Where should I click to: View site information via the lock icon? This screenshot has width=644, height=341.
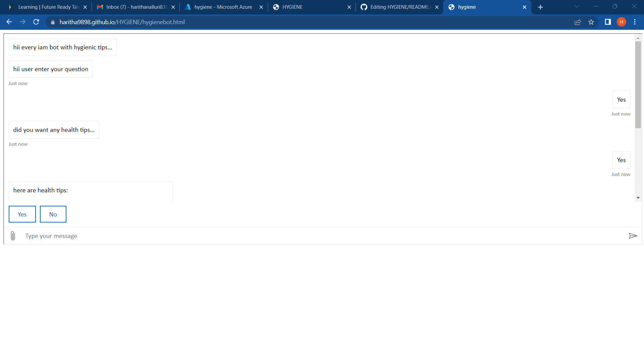point(53,22)
